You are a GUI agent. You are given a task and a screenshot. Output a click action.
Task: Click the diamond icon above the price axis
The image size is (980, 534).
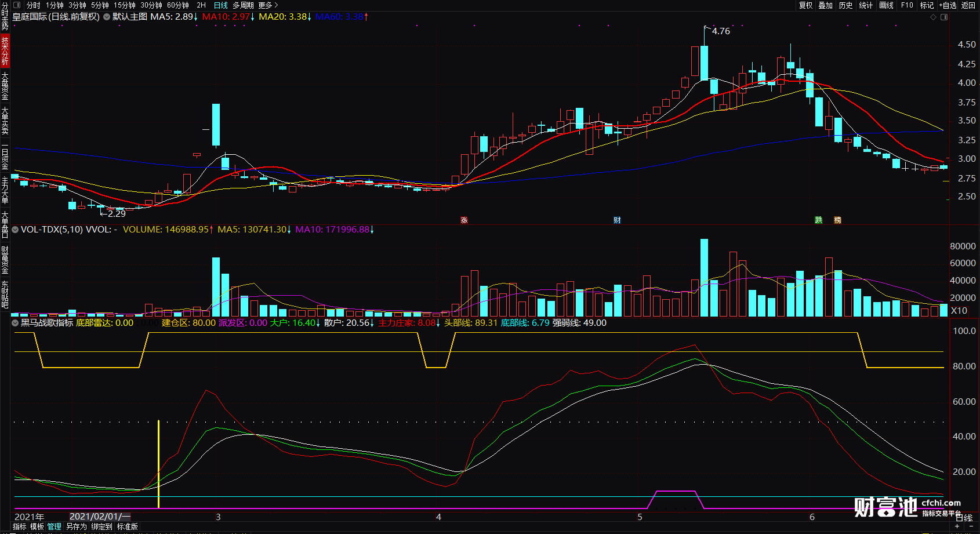click(x=934, y=17)
